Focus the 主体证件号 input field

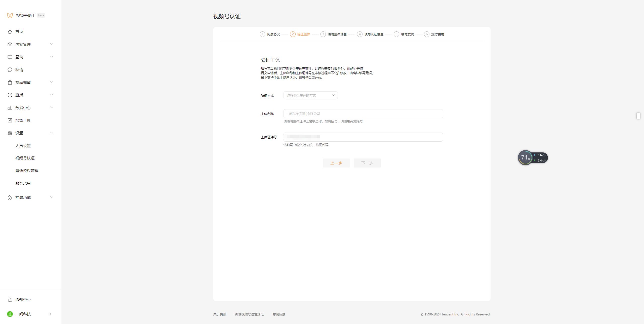click(x=363, y=137)
